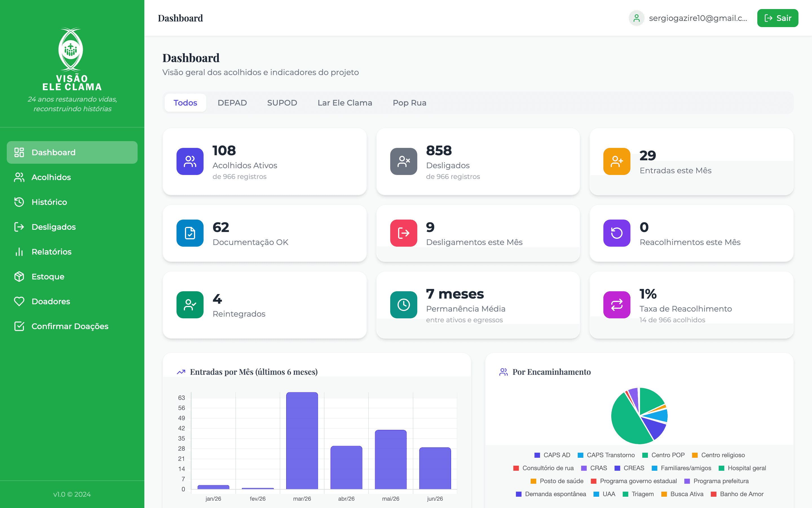812x508 pixels.
Task: Click the Visão Ele Clama logo
Action: tap(72, 59)
